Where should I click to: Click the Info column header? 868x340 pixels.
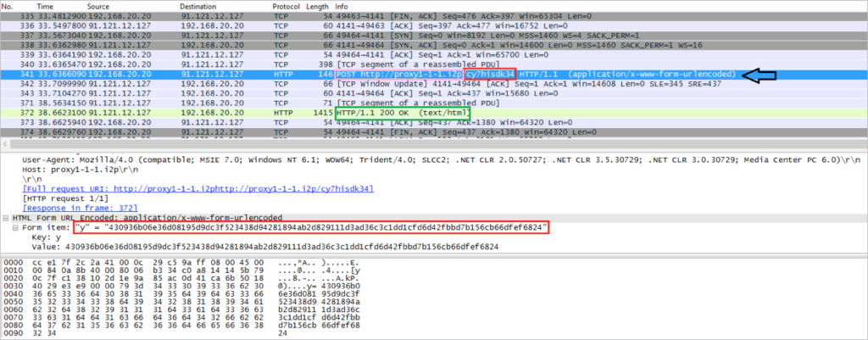point(346,5)
